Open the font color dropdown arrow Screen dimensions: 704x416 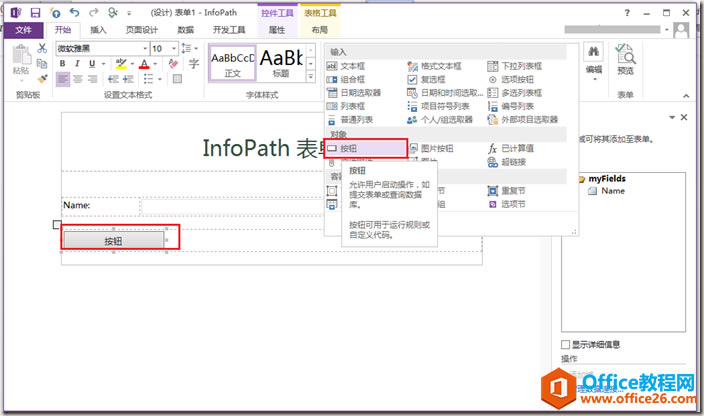click(155, 64)
